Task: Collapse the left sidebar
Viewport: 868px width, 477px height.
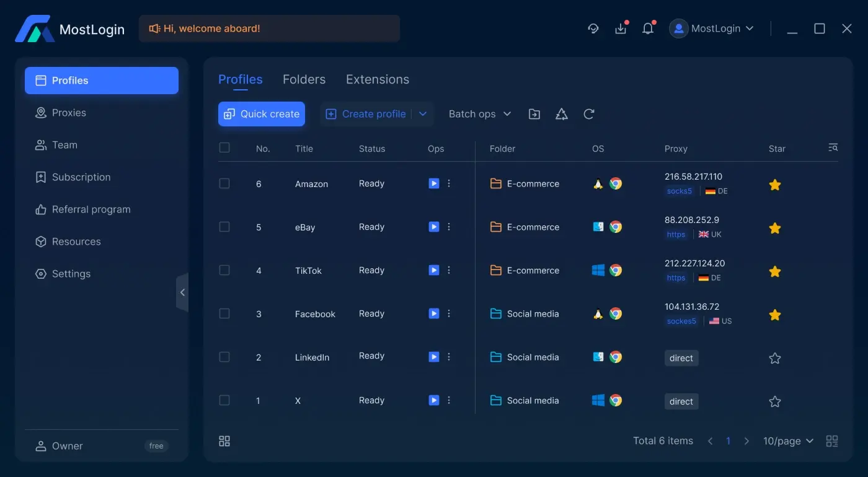Action: click(x=182, y=292)
